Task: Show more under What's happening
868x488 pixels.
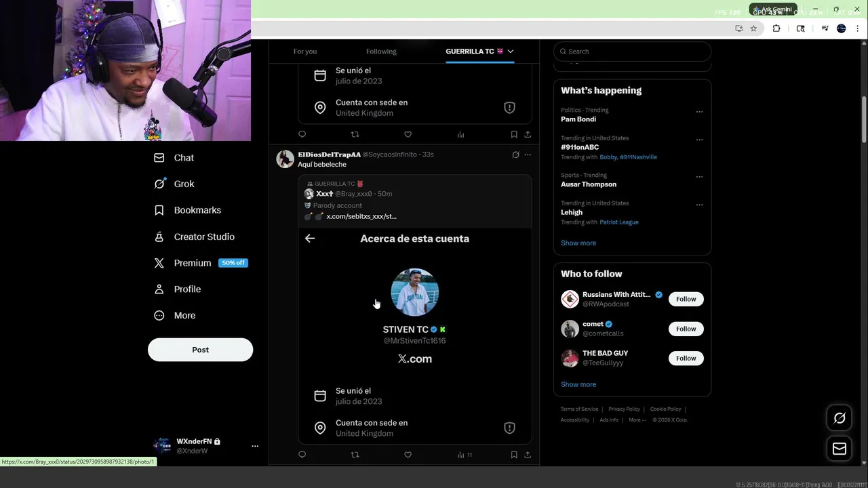Action: coord(578,243)
